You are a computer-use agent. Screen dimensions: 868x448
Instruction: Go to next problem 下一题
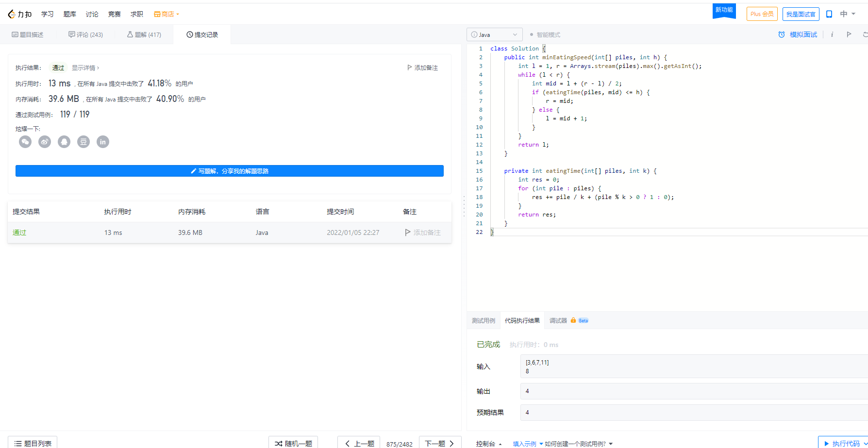[440, 443]
